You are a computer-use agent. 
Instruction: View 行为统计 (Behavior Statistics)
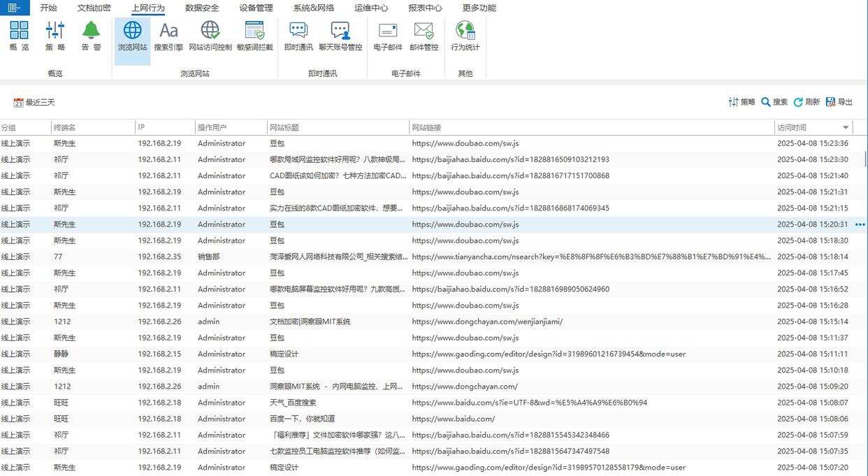466,38
